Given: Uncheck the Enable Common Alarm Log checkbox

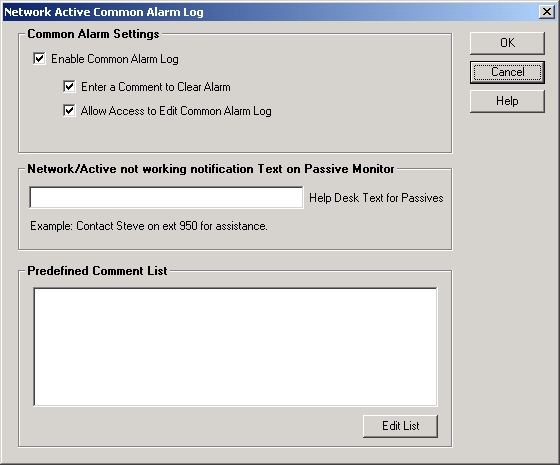Looking at the screenshot, I should tap(39, 58).
